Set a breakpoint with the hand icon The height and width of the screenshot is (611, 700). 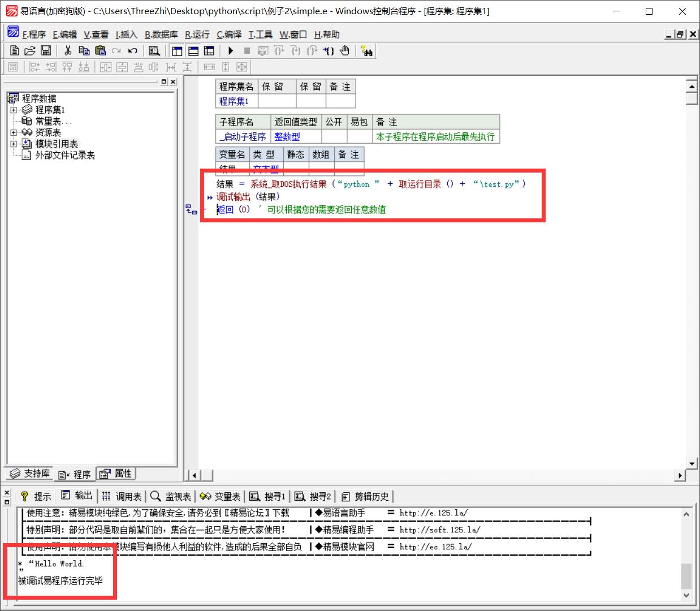[344, 51]
